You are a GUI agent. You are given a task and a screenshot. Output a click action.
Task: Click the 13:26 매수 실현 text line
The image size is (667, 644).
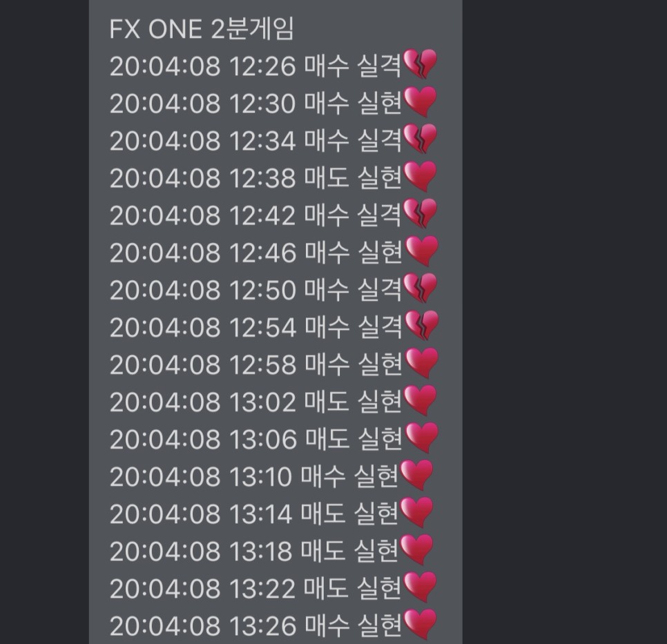[x=255, y=626]
